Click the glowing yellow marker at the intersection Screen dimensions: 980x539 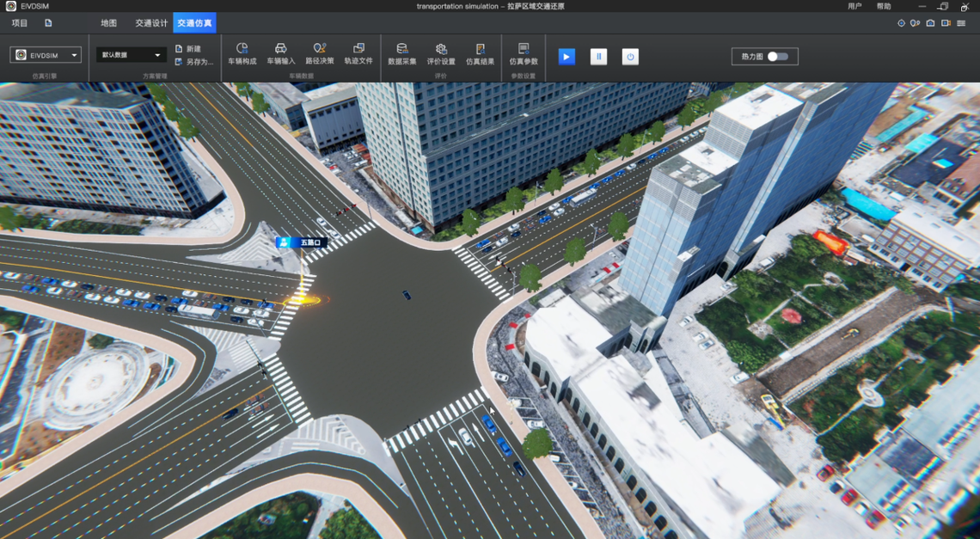click(303, 300)
